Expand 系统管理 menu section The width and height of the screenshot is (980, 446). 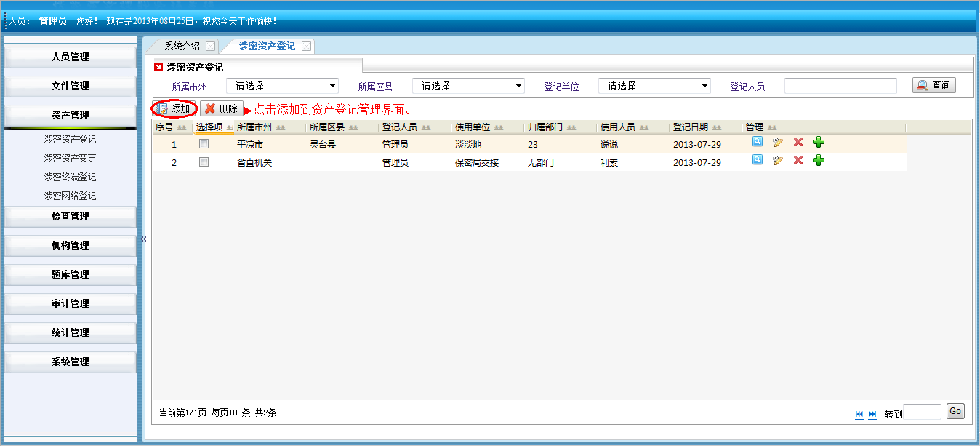[x=71, y=362]
